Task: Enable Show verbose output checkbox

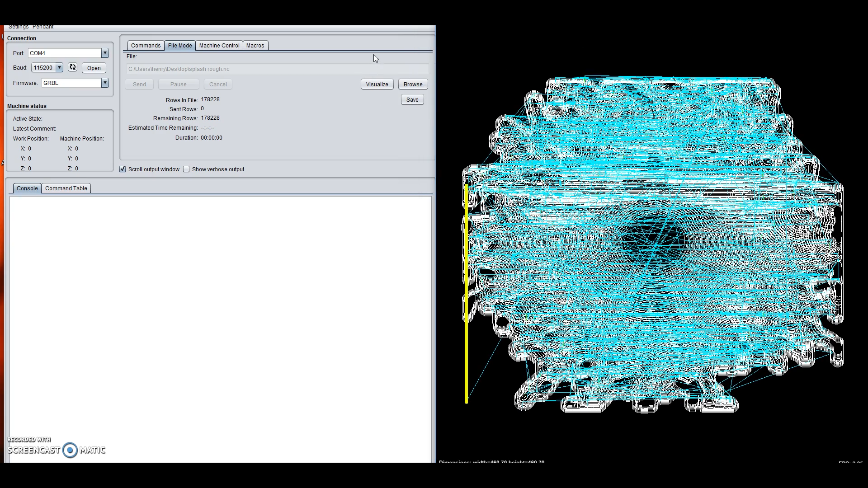Action: [187, 169]
